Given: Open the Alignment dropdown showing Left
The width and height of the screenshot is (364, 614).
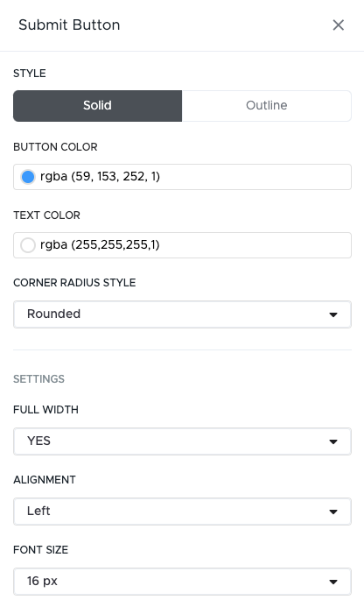Looking at the screenshot, I should point(182,512).
